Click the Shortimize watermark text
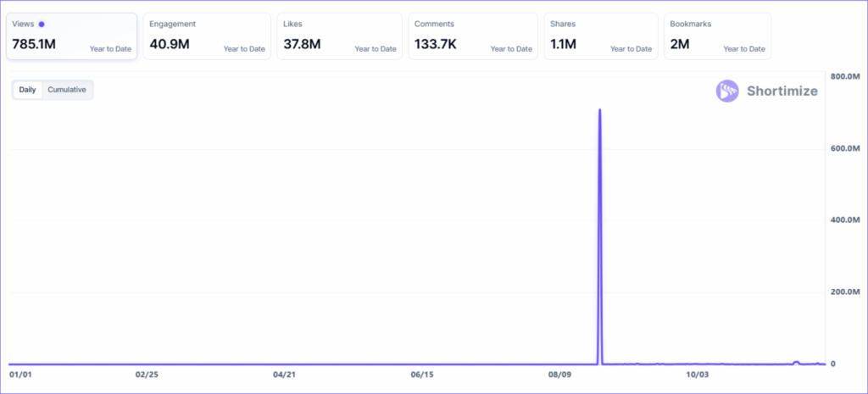The height and width of the screenshot is (394, 868). (x=782, y=91)
